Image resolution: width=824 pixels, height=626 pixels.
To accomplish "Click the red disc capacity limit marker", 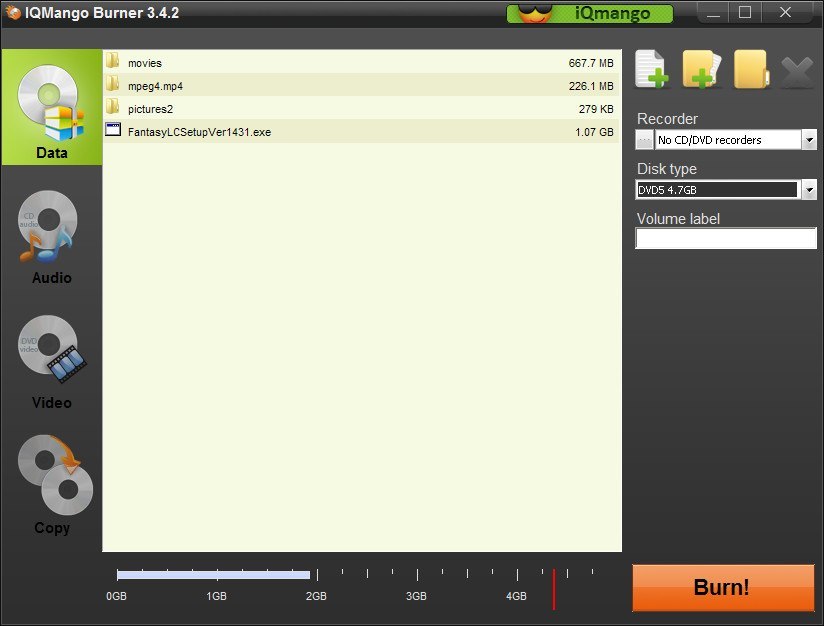I will point(553,589).
